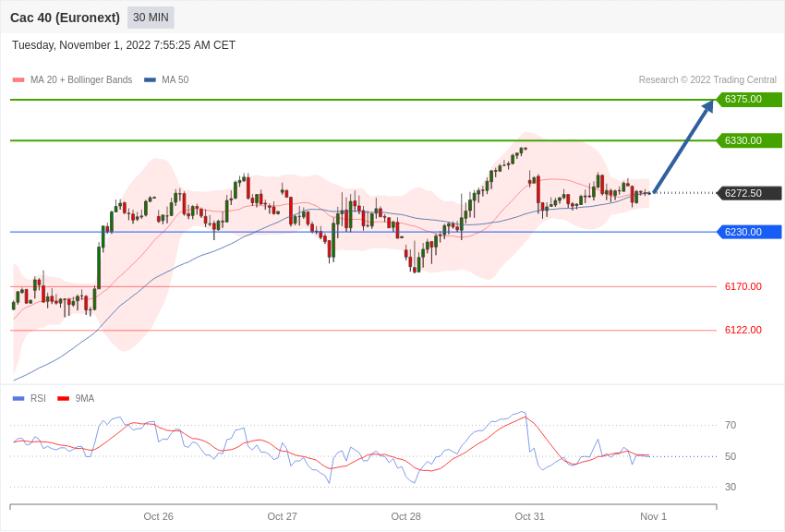Click the Research © 2022 Trading Central credit

click(x=707, y=80)
